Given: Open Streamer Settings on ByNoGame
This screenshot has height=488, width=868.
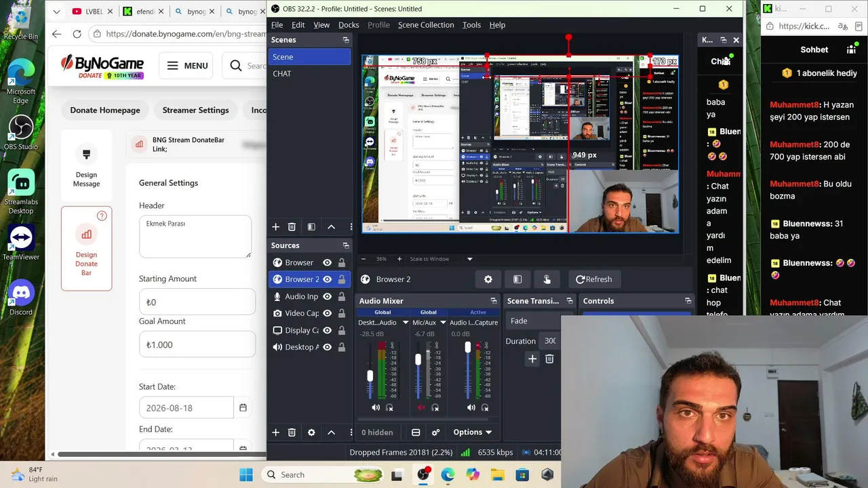Looking at the screenshot, I should pos(195,110).
